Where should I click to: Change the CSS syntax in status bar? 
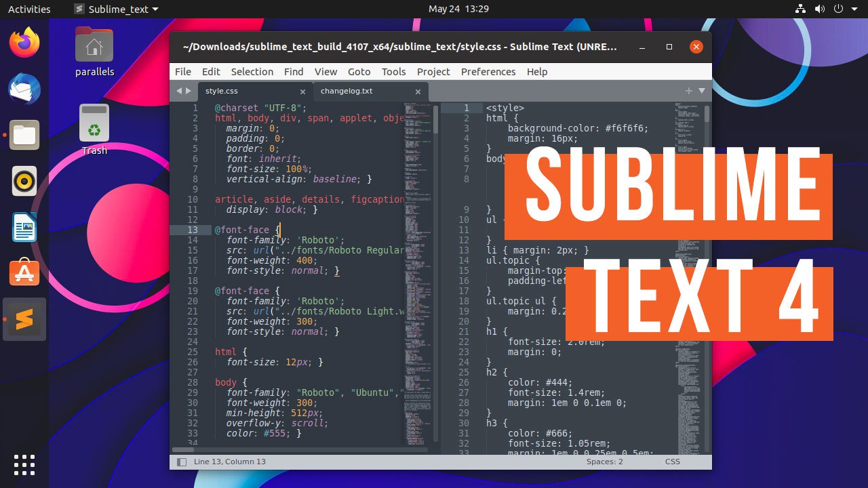click(x=673, y=462)
